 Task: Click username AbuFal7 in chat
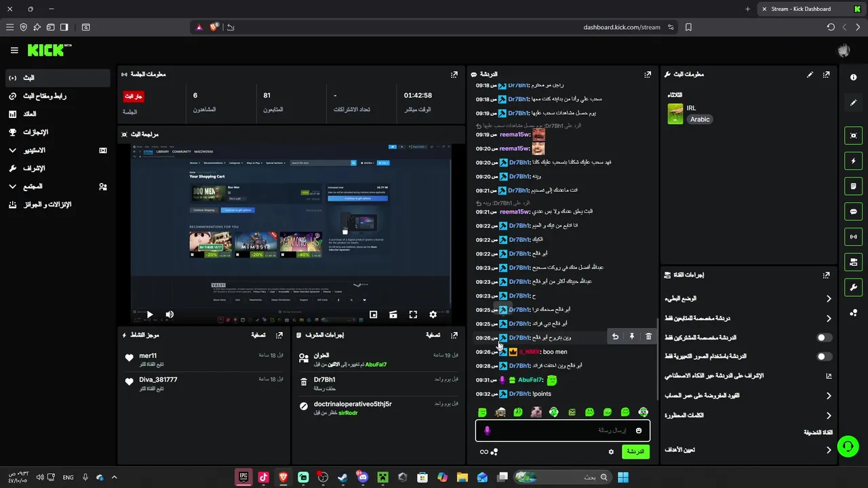pyautogui.click(x=531, y=380)
